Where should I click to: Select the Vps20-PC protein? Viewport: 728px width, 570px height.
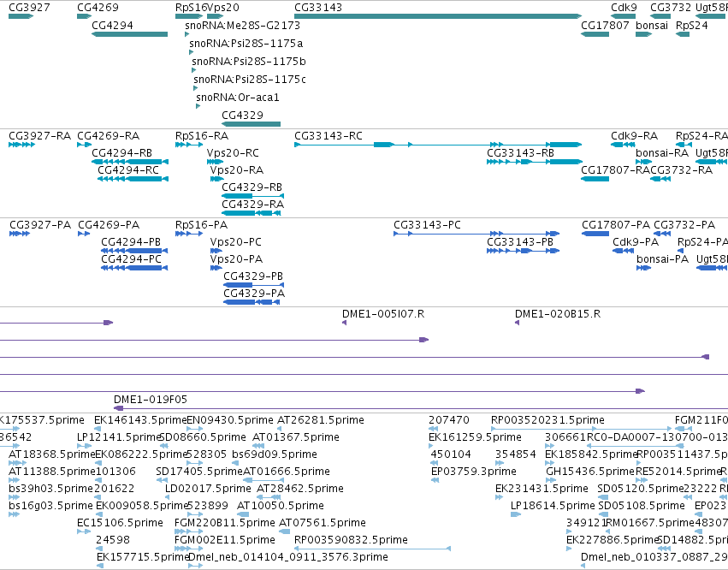tap(216, 251)
